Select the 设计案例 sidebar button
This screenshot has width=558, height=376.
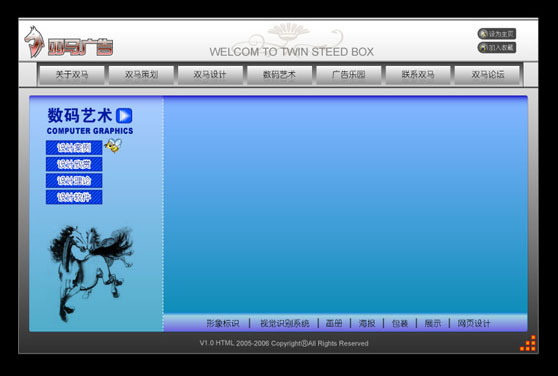74,148
